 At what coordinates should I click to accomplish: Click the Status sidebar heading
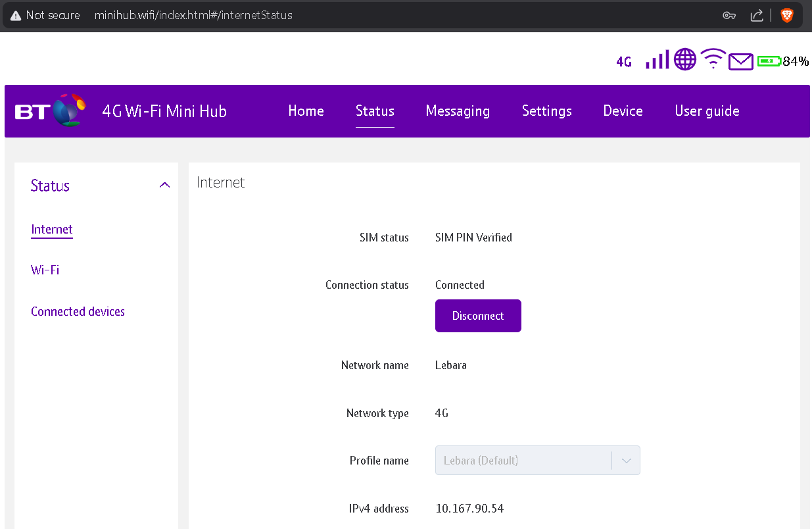click(50, 186)
